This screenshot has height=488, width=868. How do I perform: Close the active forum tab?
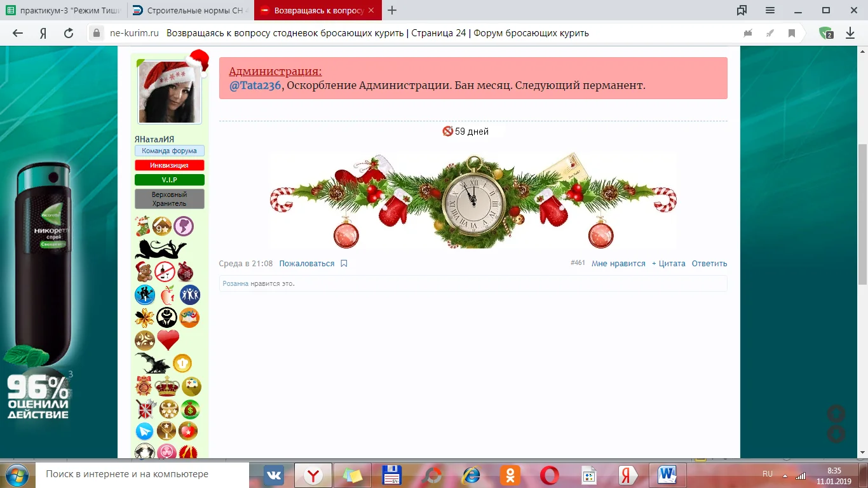coord(371,11)
